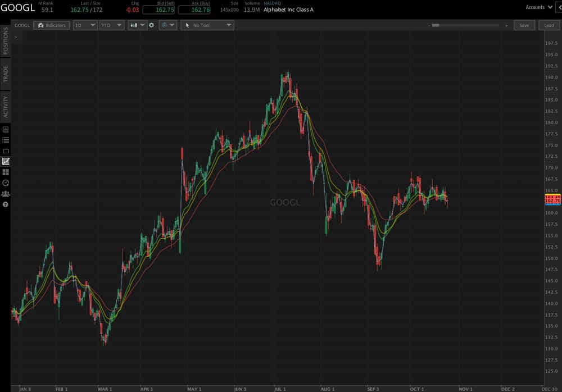Open the Indicators panel

(51, 25)
